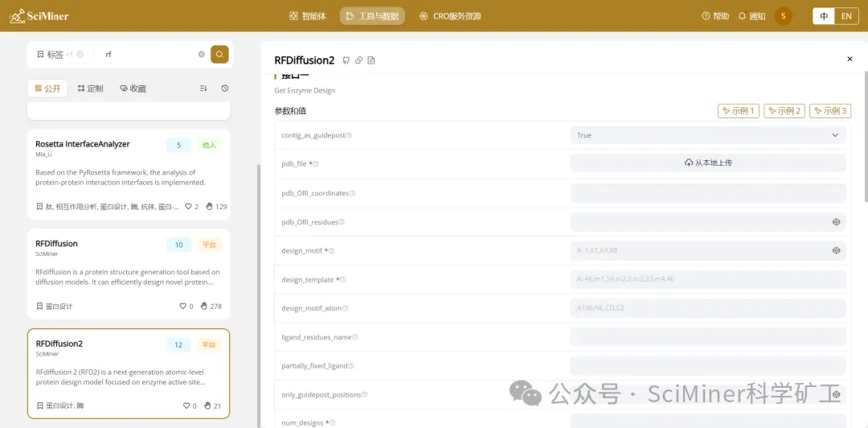Open the RFDiffusion tool card title

point(56,244)
